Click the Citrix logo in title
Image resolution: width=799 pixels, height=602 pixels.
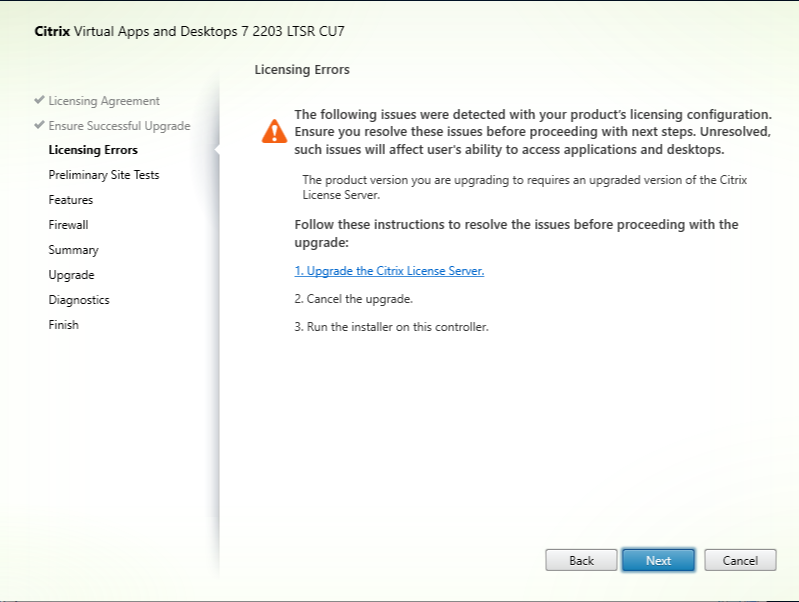[x=53, y=31]
